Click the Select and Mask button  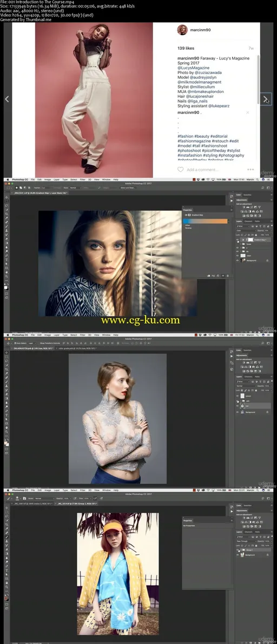click(128, 187)
